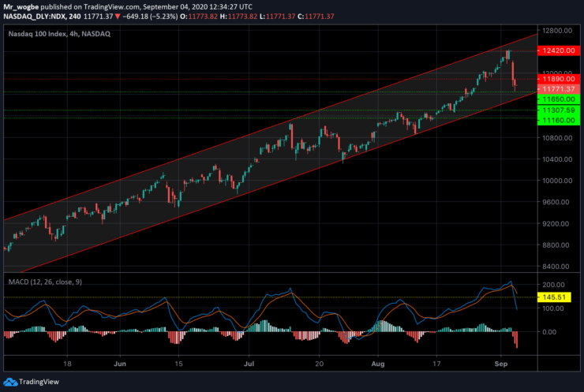Viewport: 584px width, 392px height.
Task: Click the H:11773.82 high value
Action: [238, 17]
